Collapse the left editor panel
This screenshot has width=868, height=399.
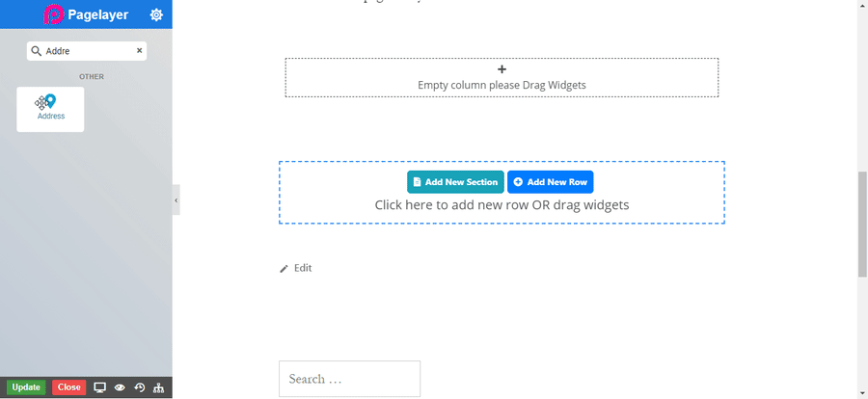(x=176, y=200)
